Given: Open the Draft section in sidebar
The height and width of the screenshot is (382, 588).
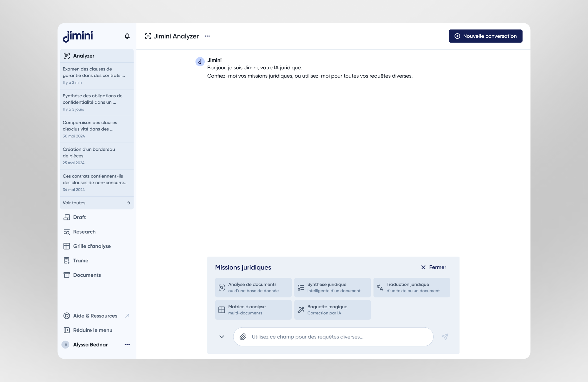Looking at the screenshot, I should [79, 217].
